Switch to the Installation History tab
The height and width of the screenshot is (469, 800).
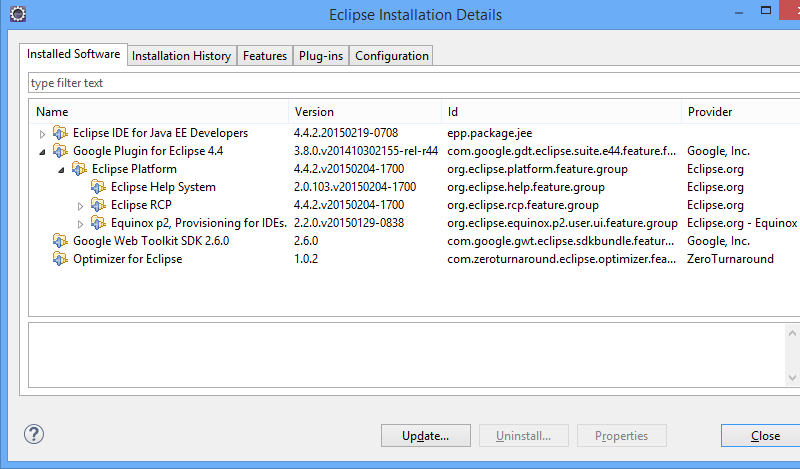tap(181, 56)
